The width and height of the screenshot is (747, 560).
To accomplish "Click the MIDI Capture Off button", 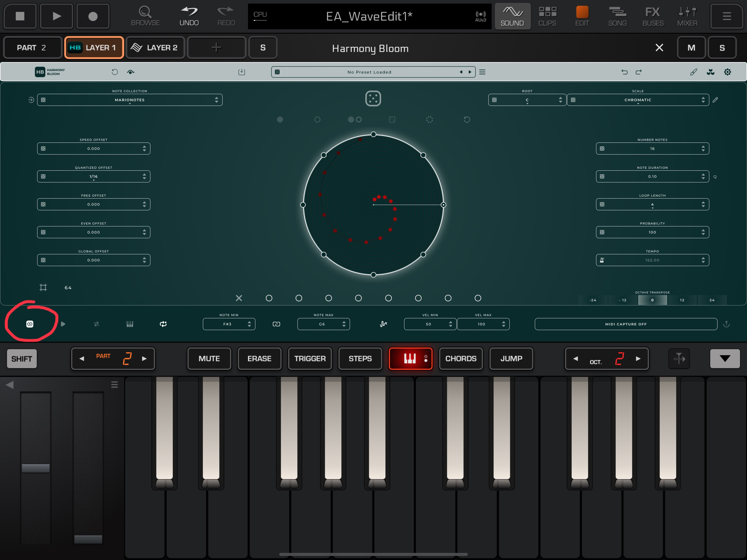I will tap(625, 324).
